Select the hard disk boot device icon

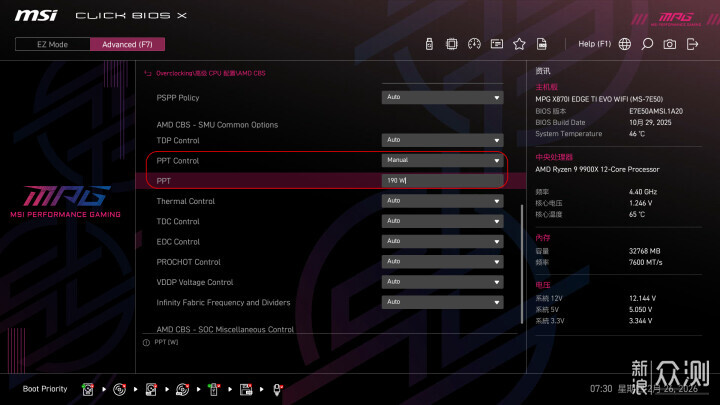point(88,389)
